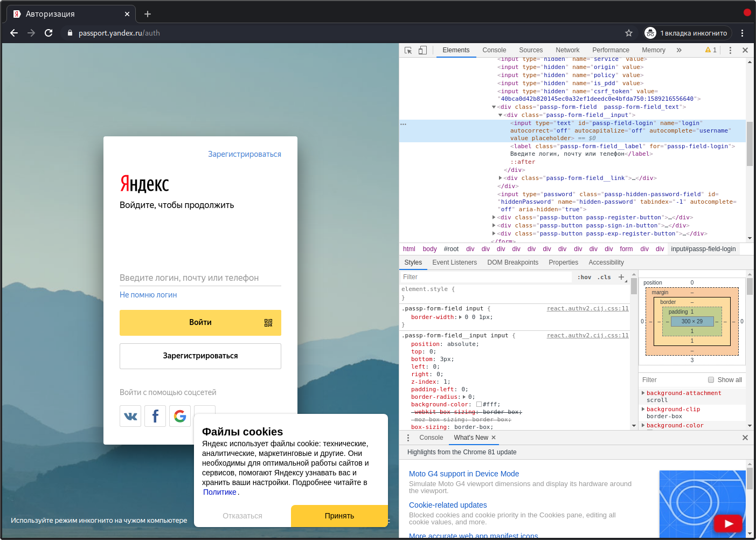Enable the Show all computed styles checkbox

pos(711,380)
